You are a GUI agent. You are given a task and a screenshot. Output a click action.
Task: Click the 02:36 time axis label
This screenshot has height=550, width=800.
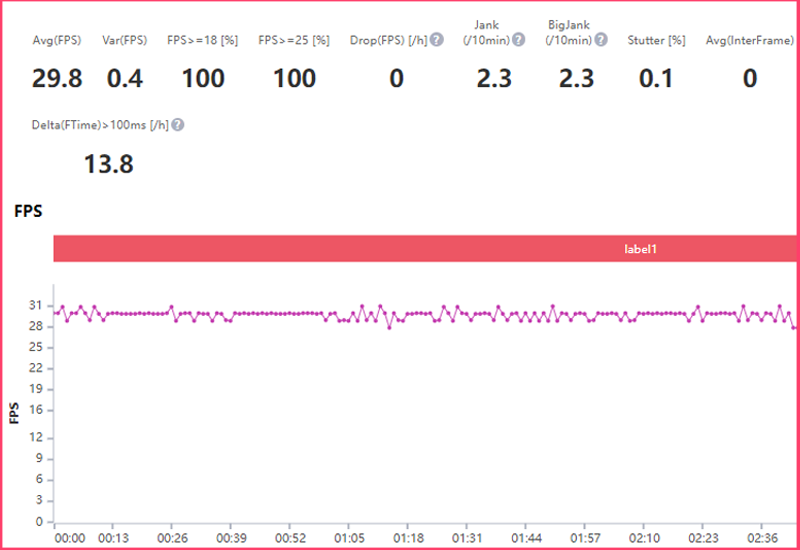tap(762, 538)
